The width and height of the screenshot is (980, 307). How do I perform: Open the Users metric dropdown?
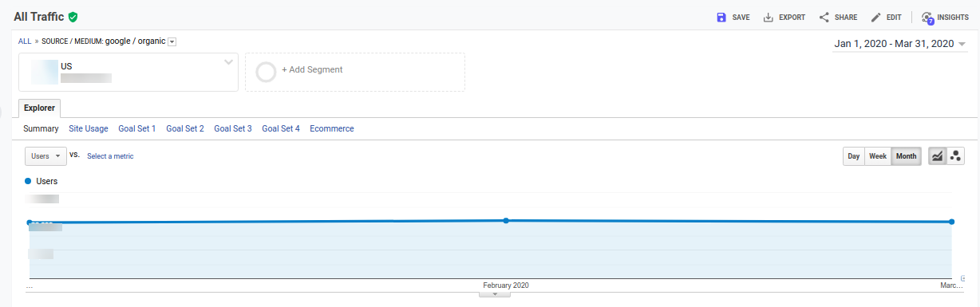pos(45,156)
